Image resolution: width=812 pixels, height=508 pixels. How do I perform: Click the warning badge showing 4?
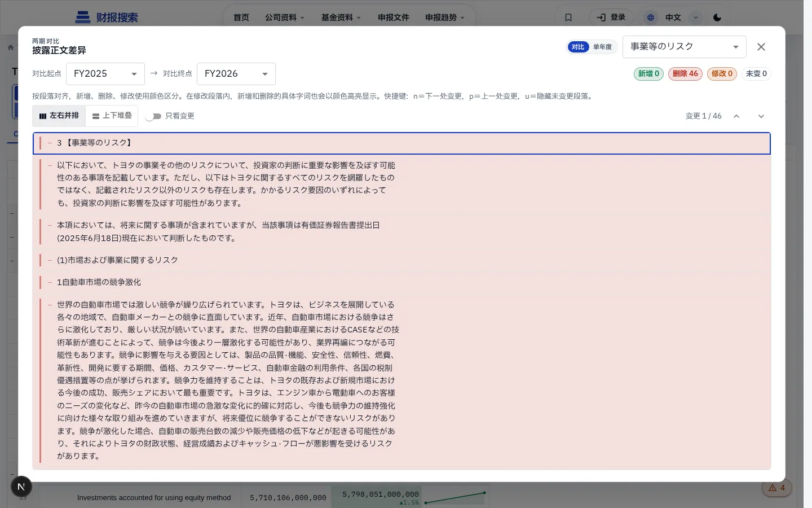click(777, 488)
